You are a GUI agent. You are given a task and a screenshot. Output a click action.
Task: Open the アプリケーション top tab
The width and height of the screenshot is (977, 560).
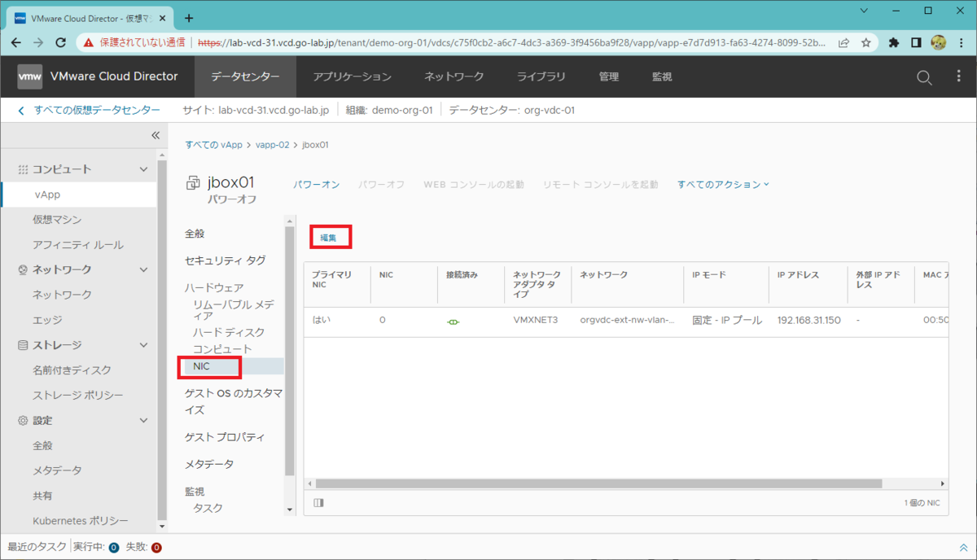(x=353, y=77)
